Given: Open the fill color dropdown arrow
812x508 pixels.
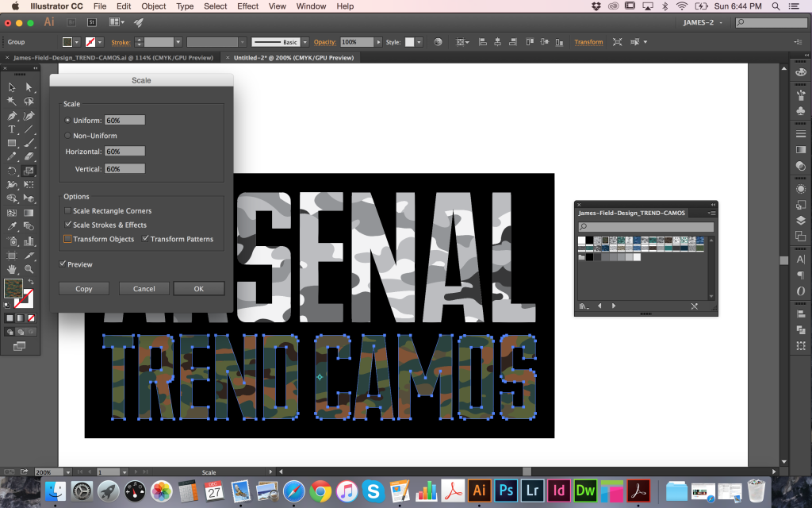Looking at the screenshot, I should [x=77, y=42].
